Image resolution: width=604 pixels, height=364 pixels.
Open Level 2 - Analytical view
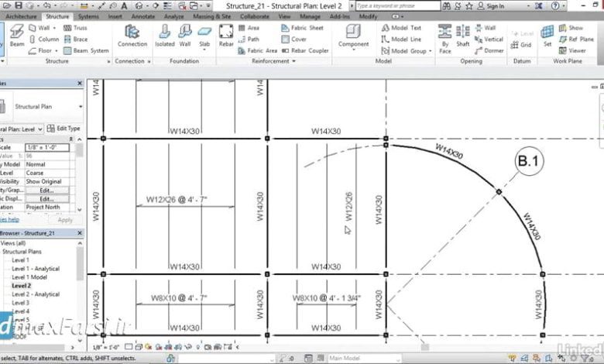coord(36,294)
